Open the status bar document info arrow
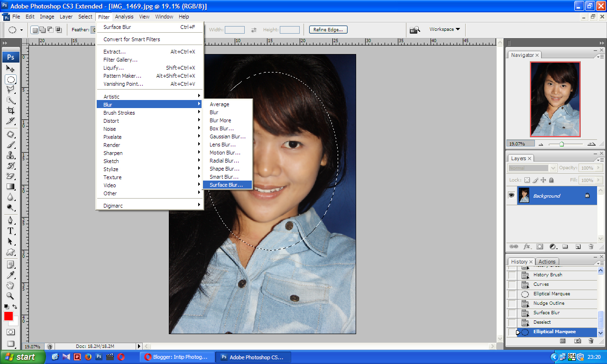The width and height of the screenshot is (607, 364). tap(139, 346)
